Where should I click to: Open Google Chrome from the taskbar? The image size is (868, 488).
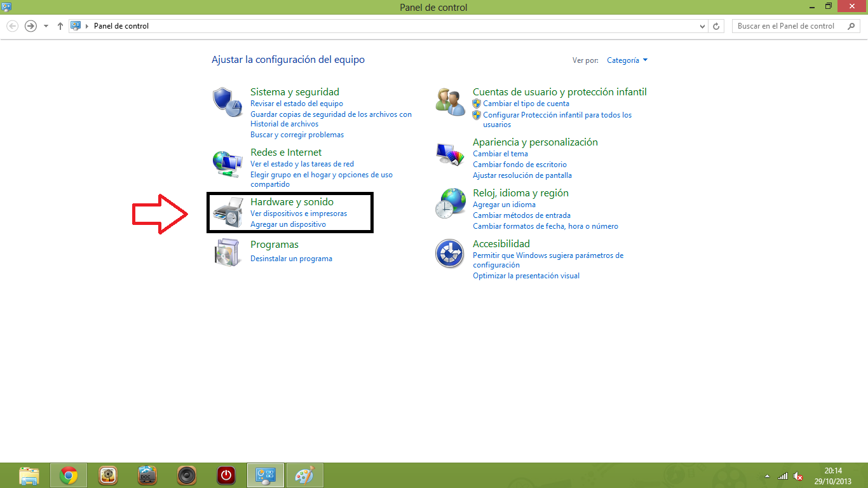pos(69,475)
